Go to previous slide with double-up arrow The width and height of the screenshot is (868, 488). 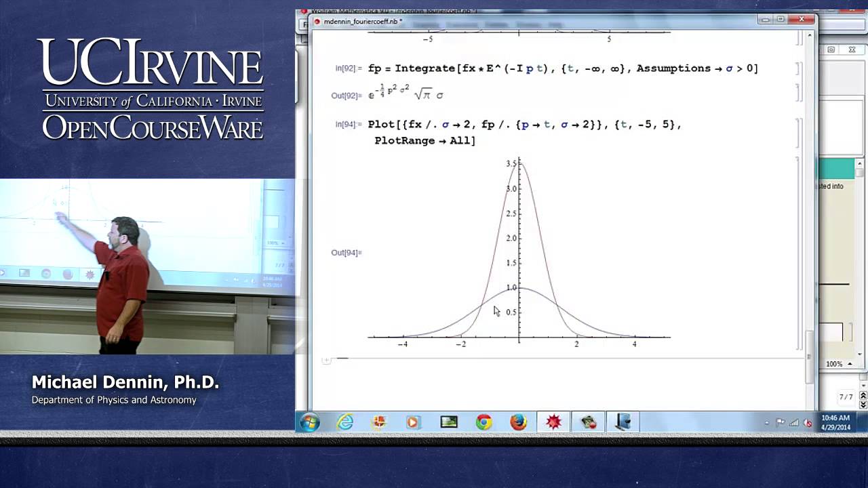[x=863, y=395]
